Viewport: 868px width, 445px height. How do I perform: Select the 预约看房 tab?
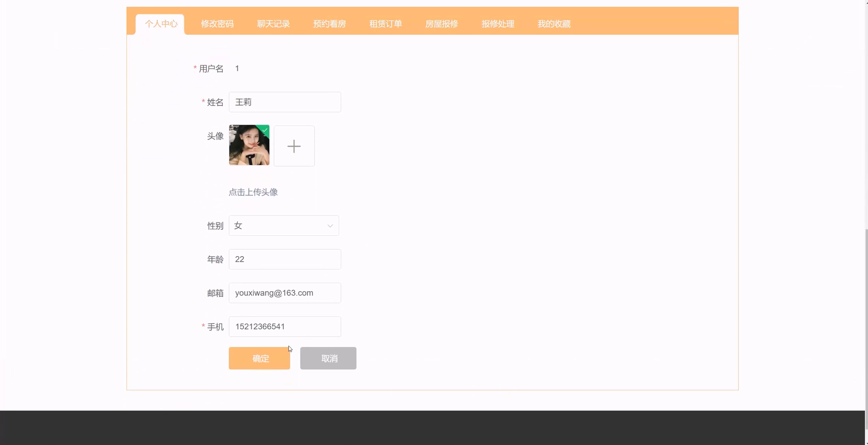click(x=329, y=24)
